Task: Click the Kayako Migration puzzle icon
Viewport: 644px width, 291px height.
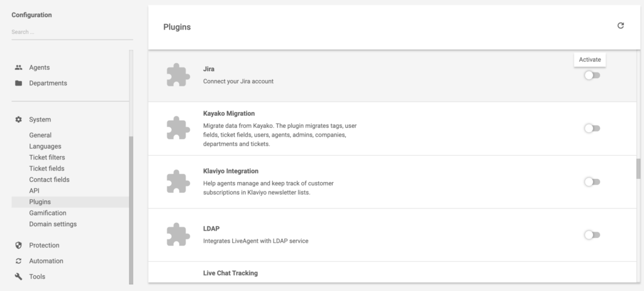Action: 178,128
